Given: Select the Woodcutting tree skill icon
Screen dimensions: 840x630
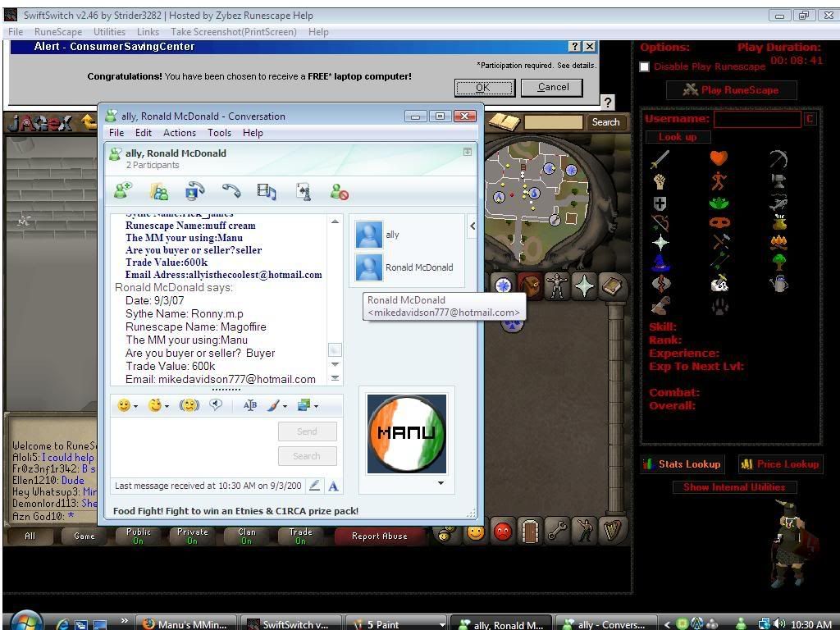Looking at the screenshot, I should (x=779, y=262).
